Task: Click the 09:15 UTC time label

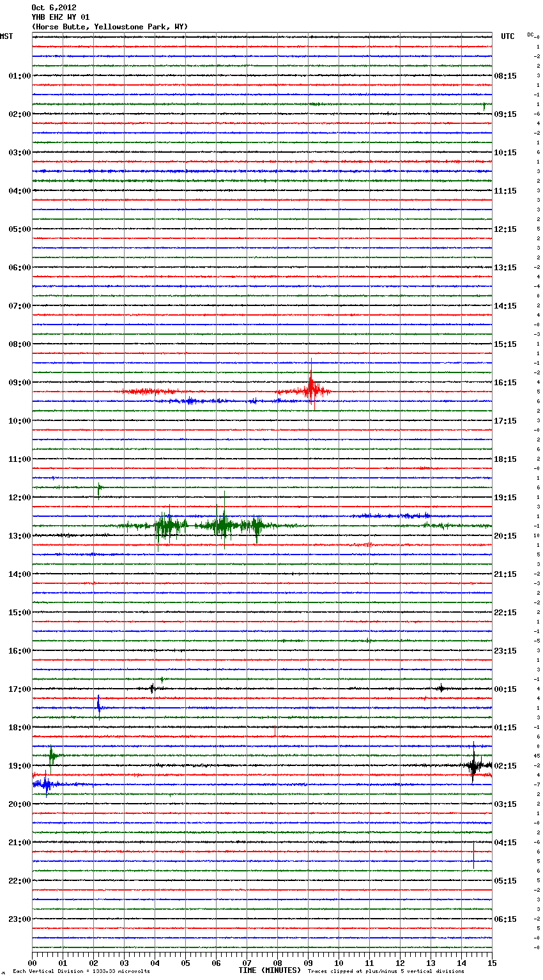Action: tap(505, 114)
